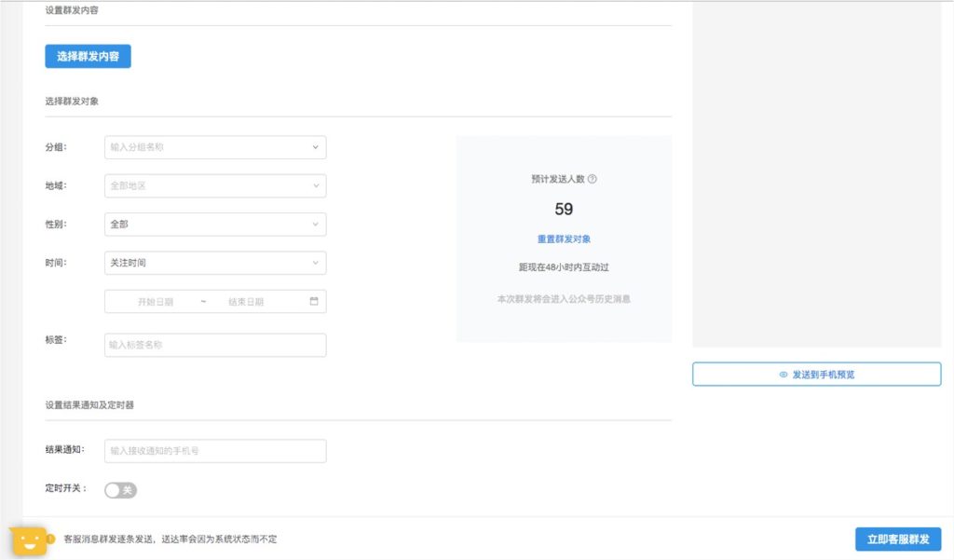Viewport: 954px width, 560px height.
Task: Open the calendar icon in date range
Action: pyautogui.click(x=314, y=301)
